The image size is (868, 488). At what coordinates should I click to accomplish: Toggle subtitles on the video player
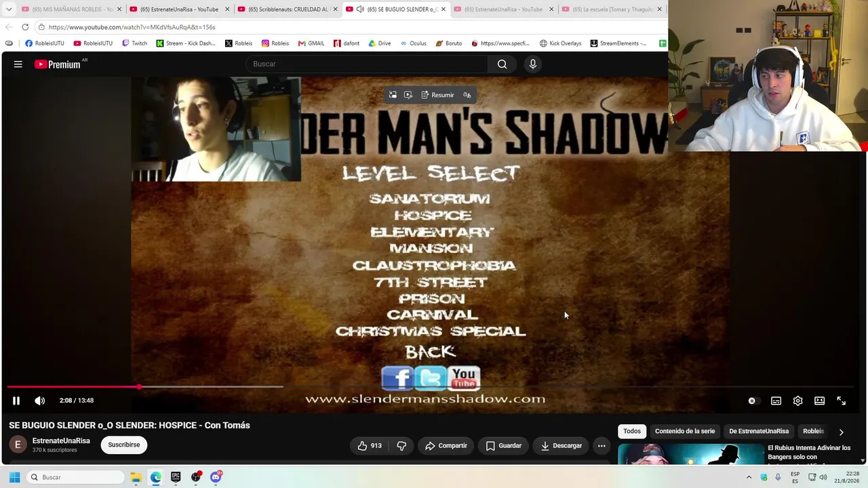tap(776, 401)
